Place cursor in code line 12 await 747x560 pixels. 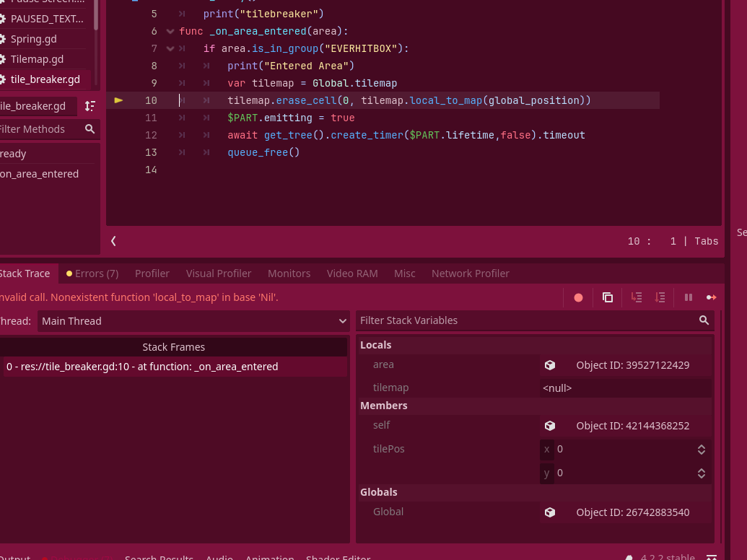[242, 135]
